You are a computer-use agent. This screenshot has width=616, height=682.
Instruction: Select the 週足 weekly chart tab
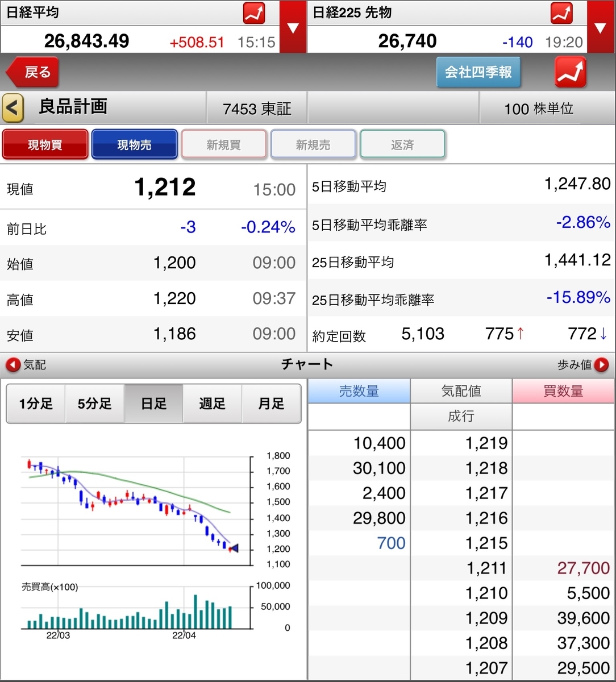[x=213, y=404]
